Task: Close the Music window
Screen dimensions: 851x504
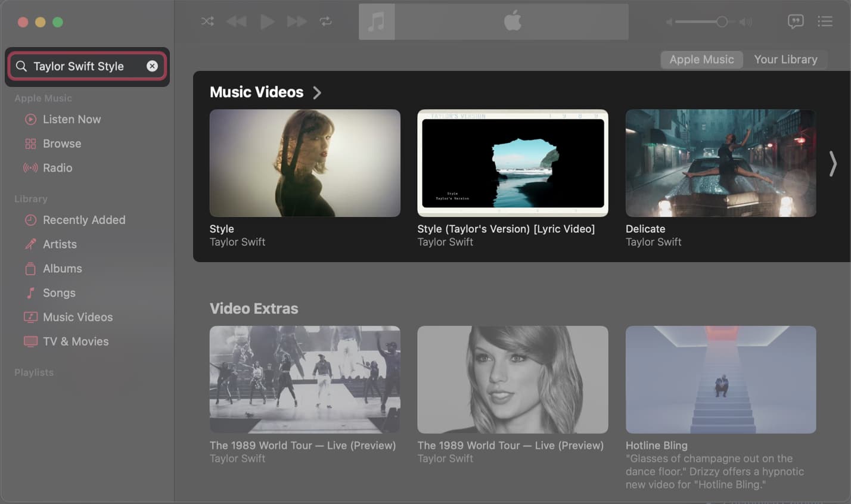Action: 23,22
